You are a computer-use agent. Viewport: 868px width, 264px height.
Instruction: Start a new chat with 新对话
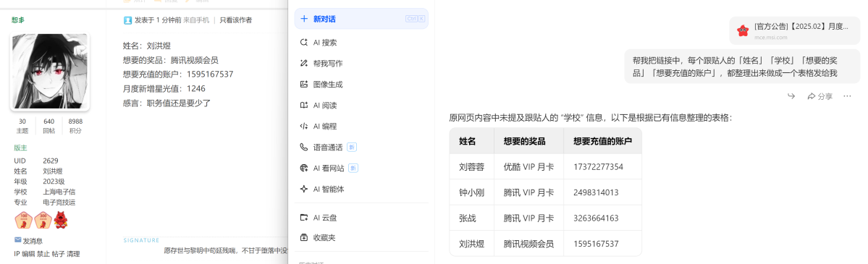click(x=361, y=19)
